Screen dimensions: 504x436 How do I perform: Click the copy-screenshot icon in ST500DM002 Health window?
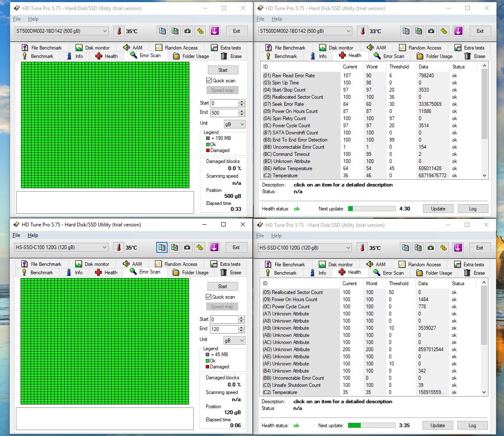[x=418, y=31]
